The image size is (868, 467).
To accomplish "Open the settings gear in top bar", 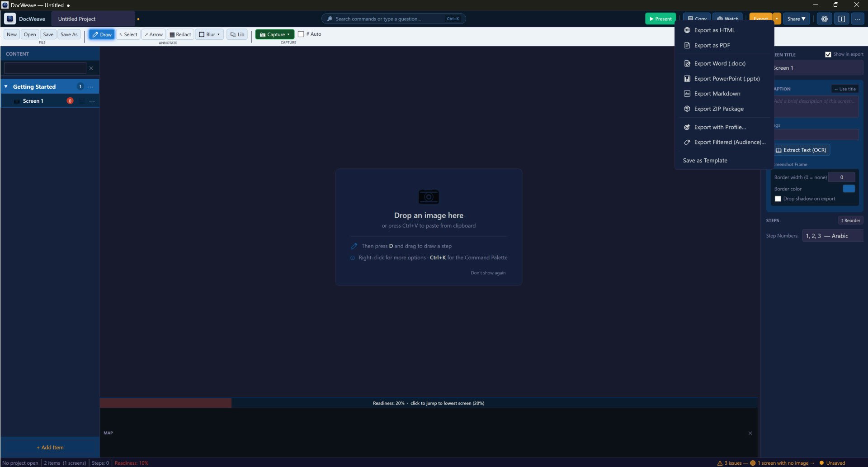I will pyautogui.click(x=825, y=19).
